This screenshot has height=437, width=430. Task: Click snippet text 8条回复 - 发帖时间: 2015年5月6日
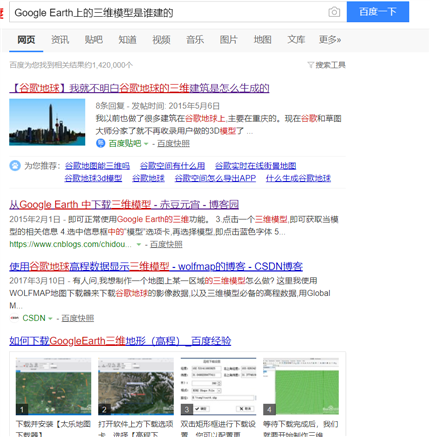pyautogui.click(x=158, y=106)
